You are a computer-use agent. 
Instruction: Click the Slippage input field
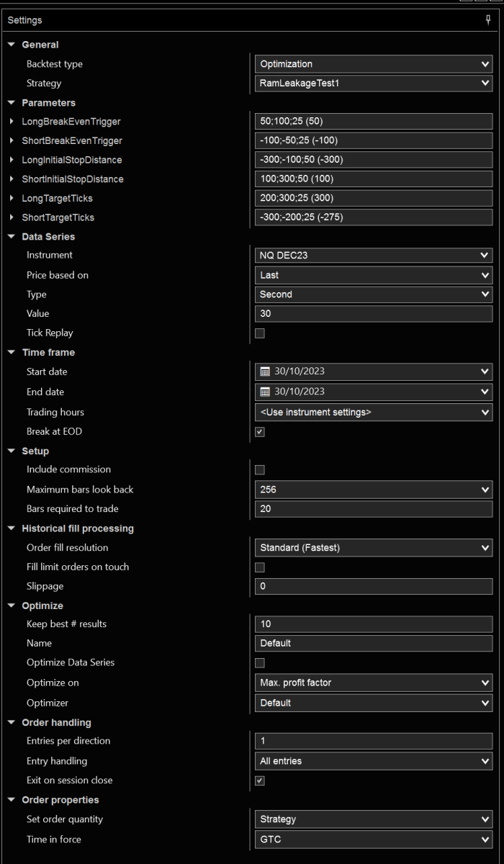click(373, 586)
